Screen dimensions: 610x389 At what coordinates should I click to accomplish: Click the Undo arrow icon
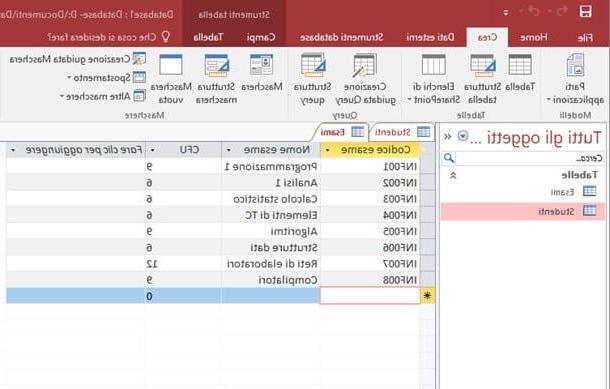click(x=561, y=12)
